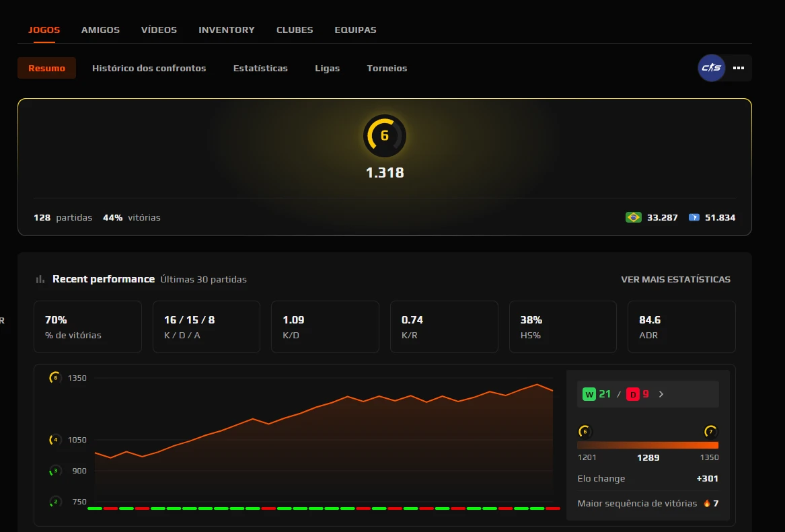Click level 2 icon beside 750 on chart

pyautogui.click(x=55, y=502)
